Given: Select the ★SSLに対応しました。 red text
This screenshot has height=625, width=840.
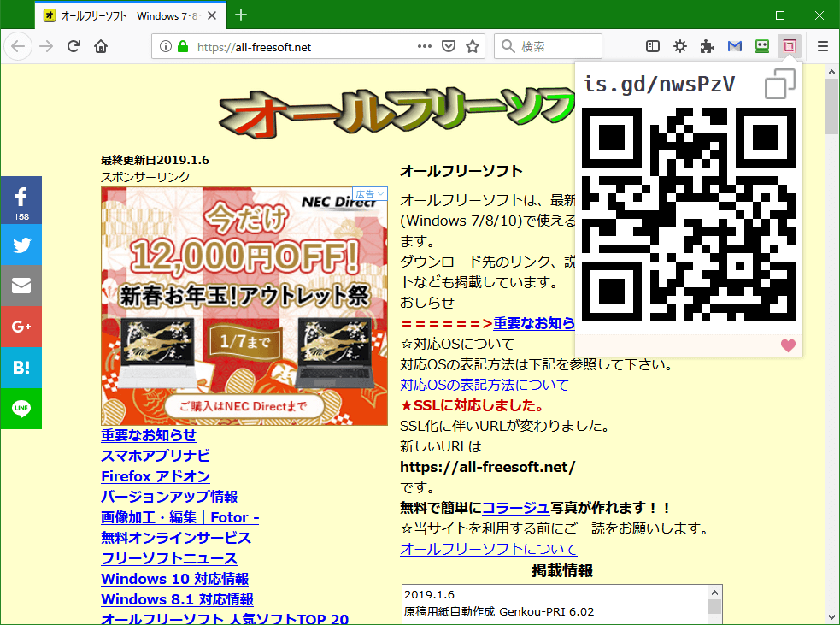Looking at the screenshot, I should [x=473, y=405].
